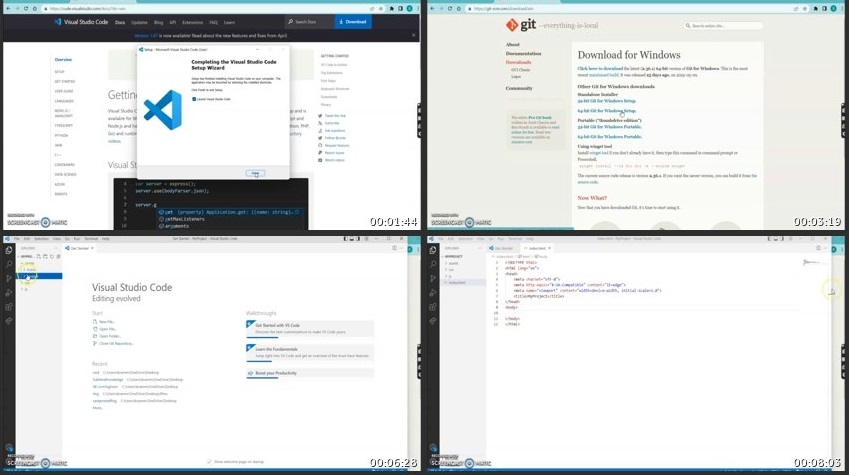Click 'Click here to download' git link

(x=600, y=69)
